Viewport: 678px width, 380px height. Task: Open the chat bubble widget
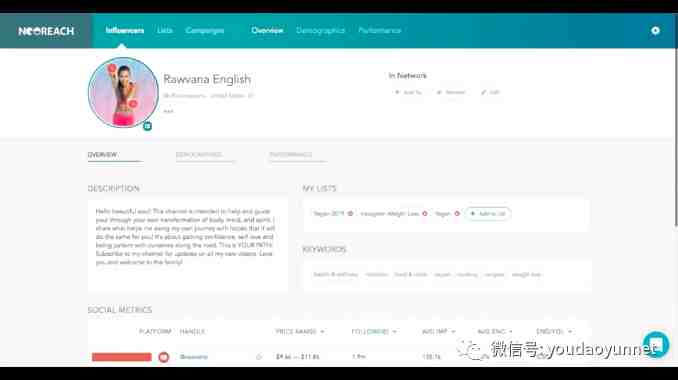point(656,345)
